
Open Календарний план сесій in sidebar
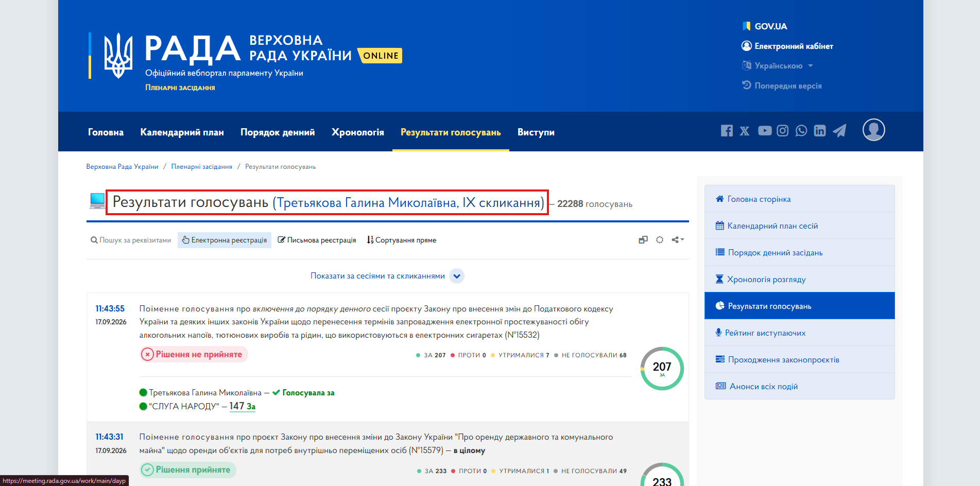point(799,225)
